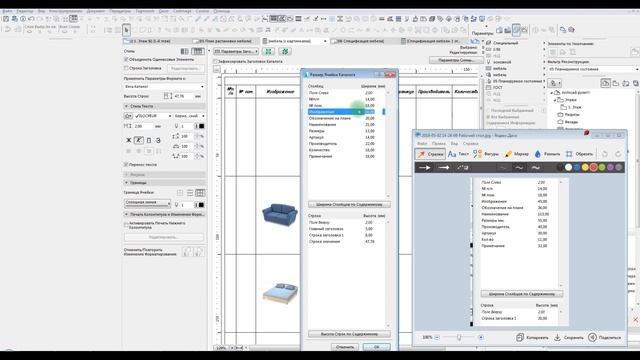Click redo arrow in screenshot editor toolbar

(x=618, y=154)
